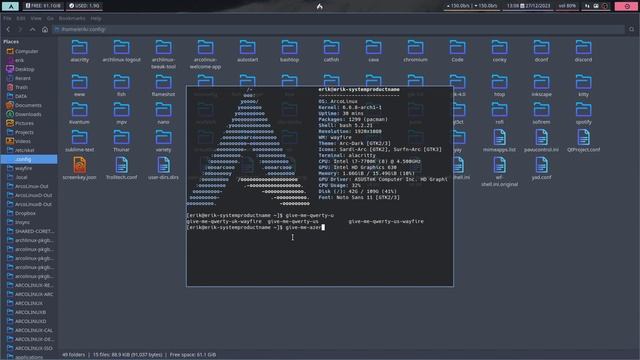Select the flameshot folder
The image size is (640, 360).
163,86
